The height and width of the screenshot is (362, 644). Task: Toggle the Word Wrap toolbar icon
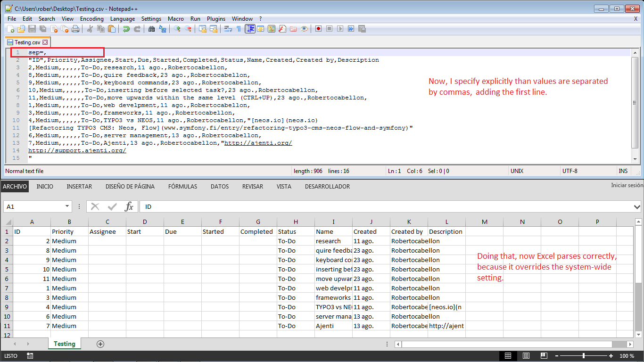(228, 29)
